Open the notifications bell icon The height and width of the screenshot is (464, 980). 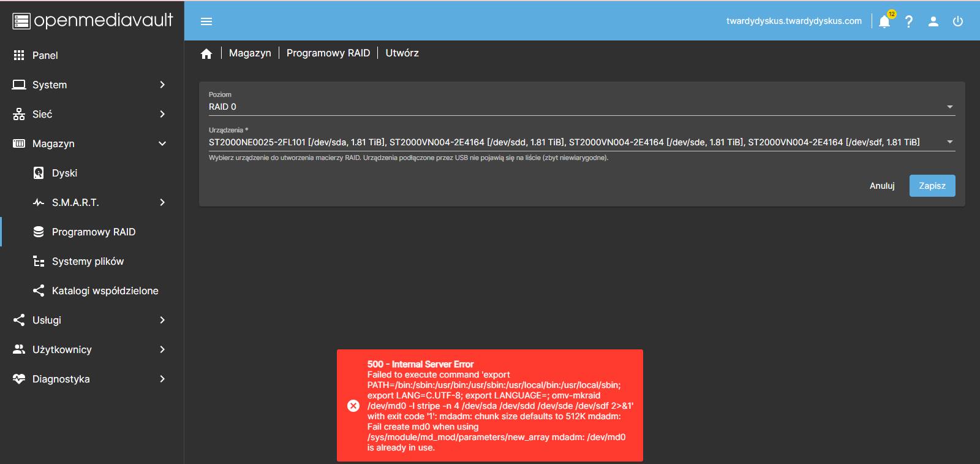(884, 22)
